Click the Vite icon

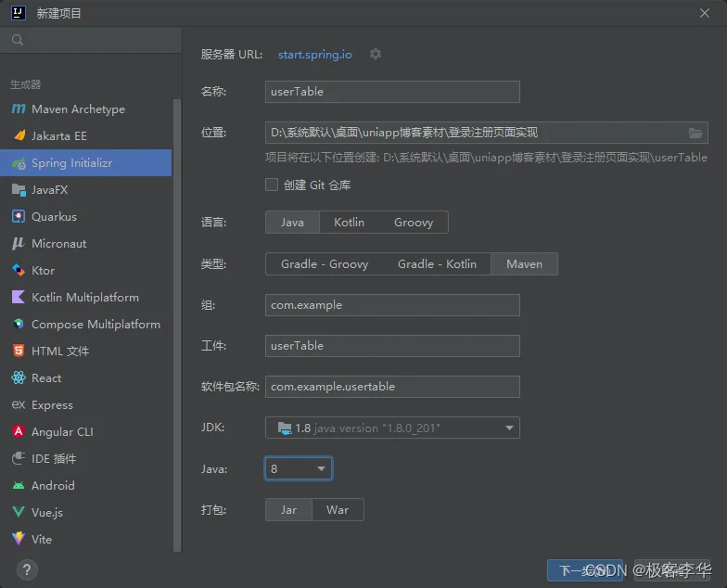click(x=19, y=539)
